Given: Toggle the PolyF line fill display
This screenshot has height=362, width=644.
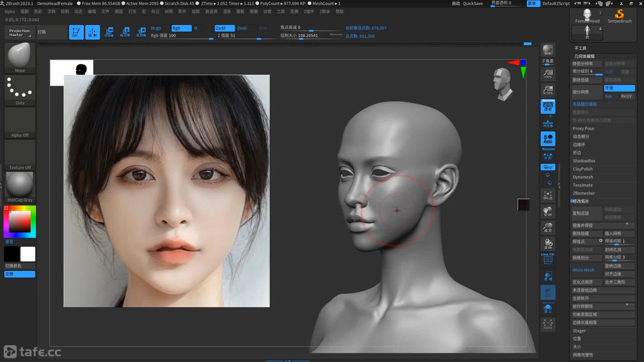Looking at the screenshot, I should point(548,259).
